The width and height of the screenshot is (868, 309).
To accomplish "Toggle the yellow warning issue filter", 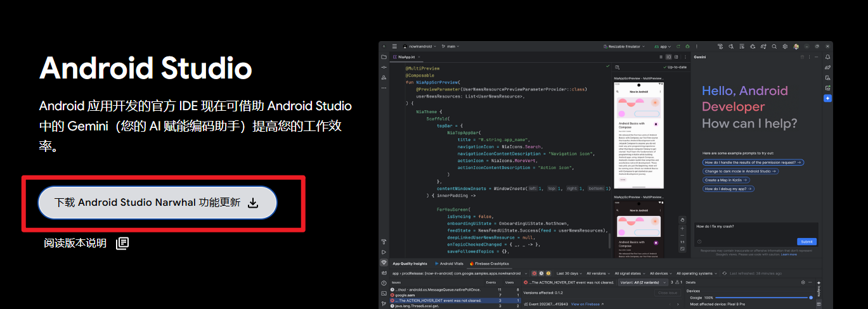I will (548, 274).
